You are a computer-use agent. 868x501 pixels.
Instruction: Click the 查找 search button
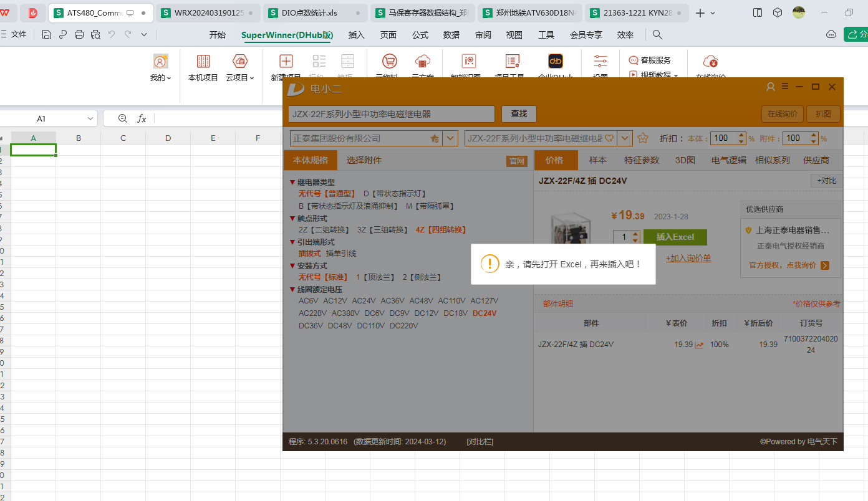click(x=519, y=114)
